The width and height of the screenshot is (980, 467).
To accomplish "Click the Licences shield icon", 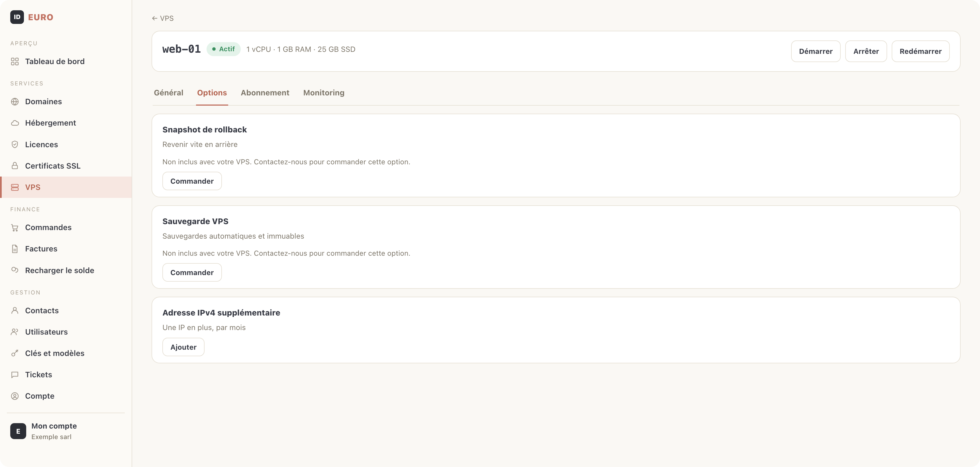I will click(15, 144).
